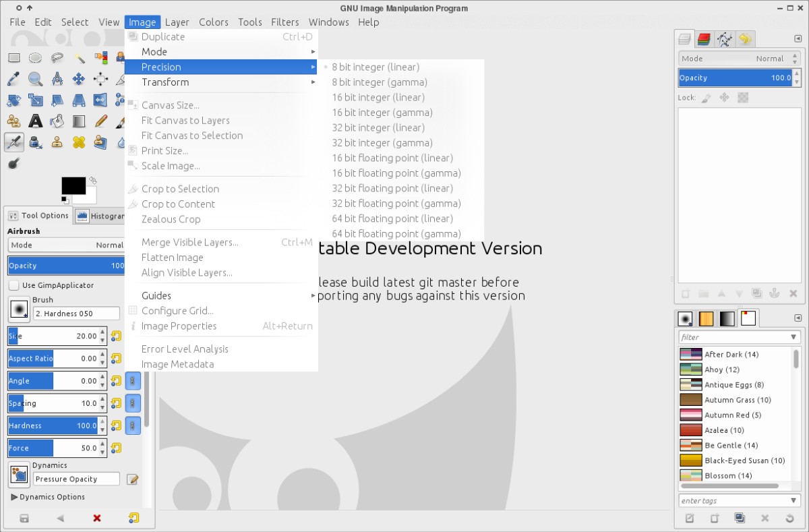This screenshot has width=809, height=532.
Task: Enable Use GimpApplicator checkbox
Action: coord(13,285)
